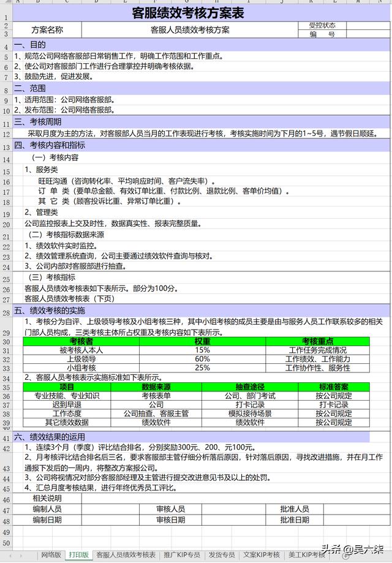Select the 标准答案 green header cell

[334, 387]
